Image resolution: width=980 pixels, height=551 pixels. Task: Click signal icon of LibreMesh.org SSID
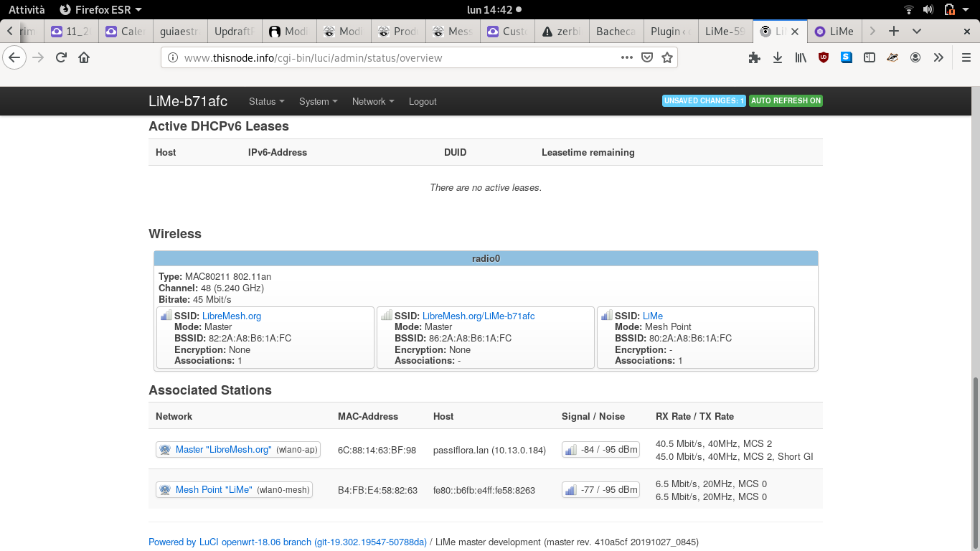(166, 315)
